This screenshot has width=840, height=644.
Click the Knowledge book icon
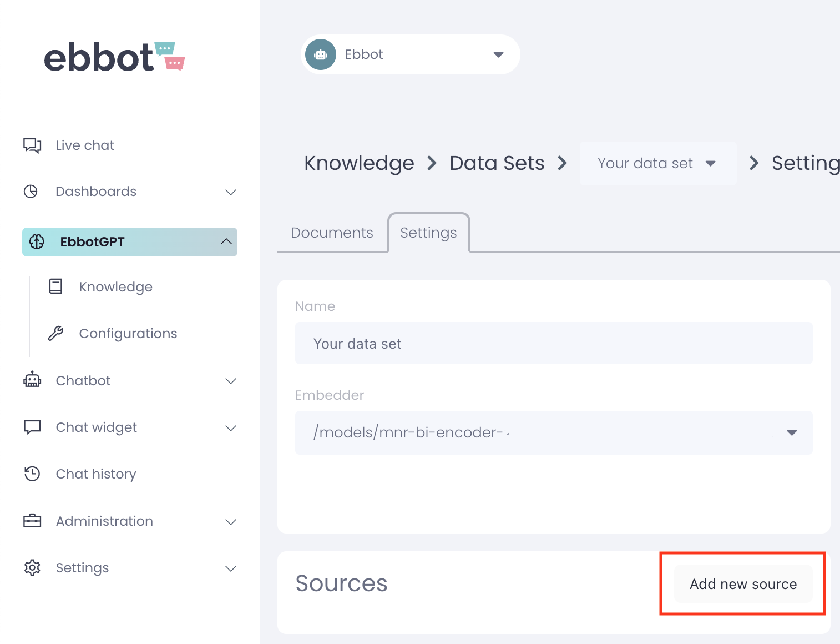(x=55, y=286)
